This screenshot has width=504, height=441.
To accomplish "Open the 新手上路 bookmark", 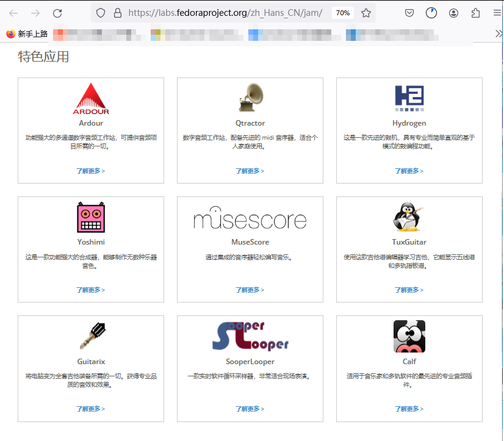I will [x=26, y=34].
